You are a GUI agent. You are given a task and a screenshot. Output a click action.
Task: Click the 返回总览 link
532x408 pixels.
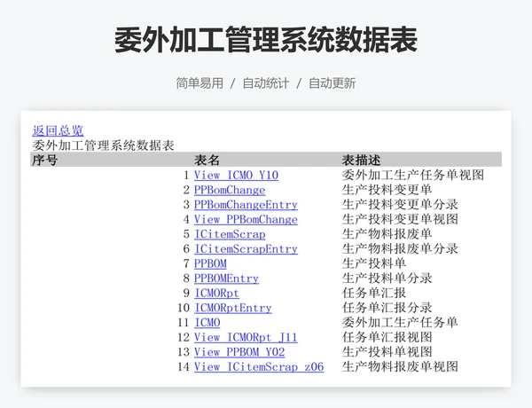[58, 130]
